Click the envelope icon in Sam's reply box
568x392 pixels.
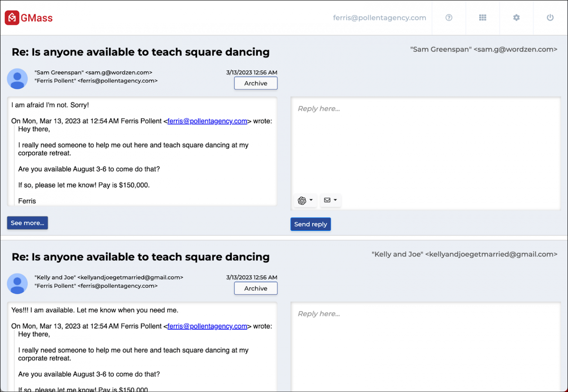pos(328,200)
